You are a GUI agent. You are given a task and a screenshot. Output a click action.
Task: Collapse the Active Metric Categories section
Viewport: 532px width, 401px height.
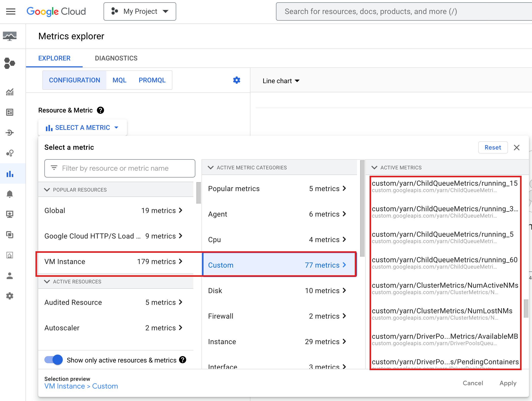click(x=211, y=168)
